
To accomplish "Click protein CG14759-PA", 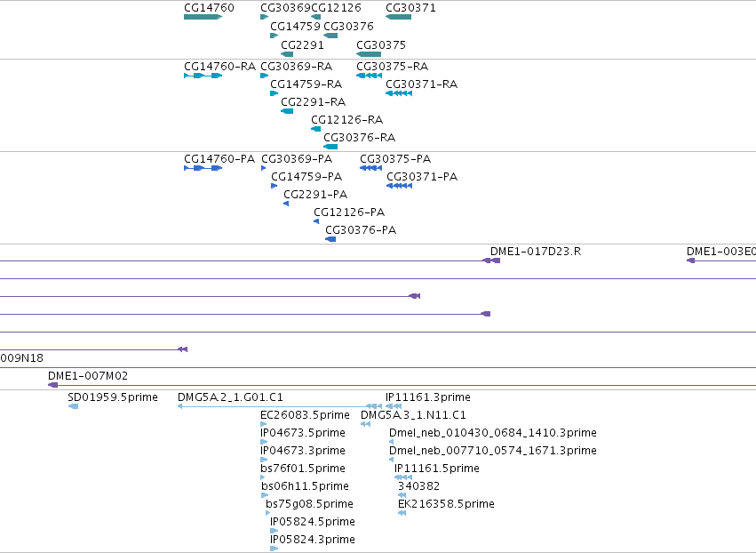I will [x=306, y=177].
